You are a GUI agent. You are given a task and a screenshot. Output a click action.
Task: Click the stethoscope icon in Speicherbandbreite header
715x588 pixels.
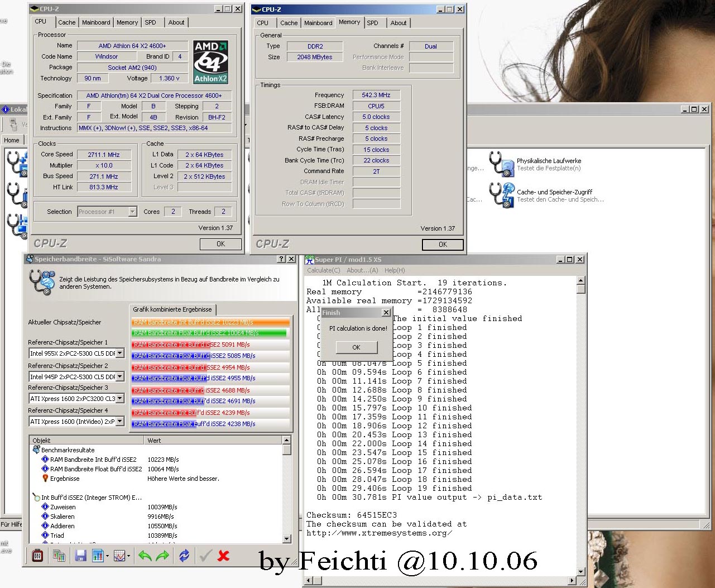[x=42, y=282]
